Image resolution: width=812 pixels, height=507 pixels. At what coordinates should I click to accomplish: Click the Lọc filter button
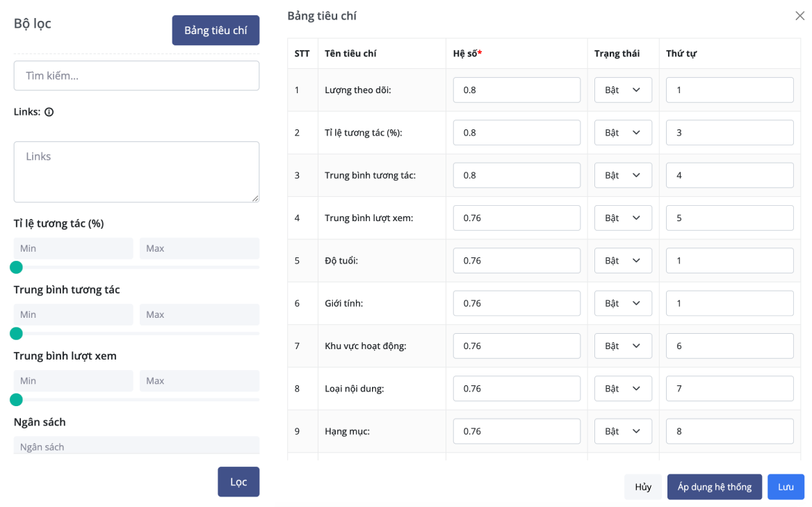click(238, 481)
